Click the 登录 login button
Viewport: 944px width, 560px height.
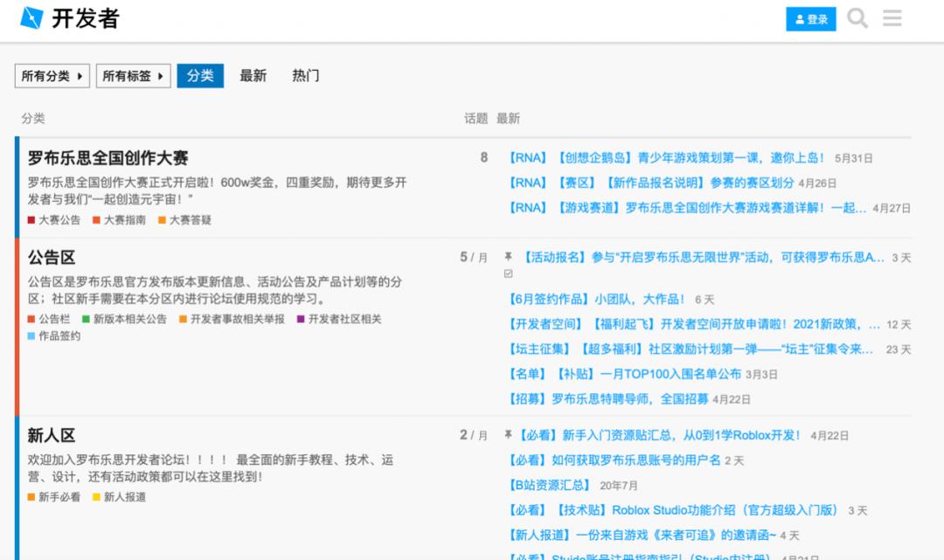[x=811, y=19]
